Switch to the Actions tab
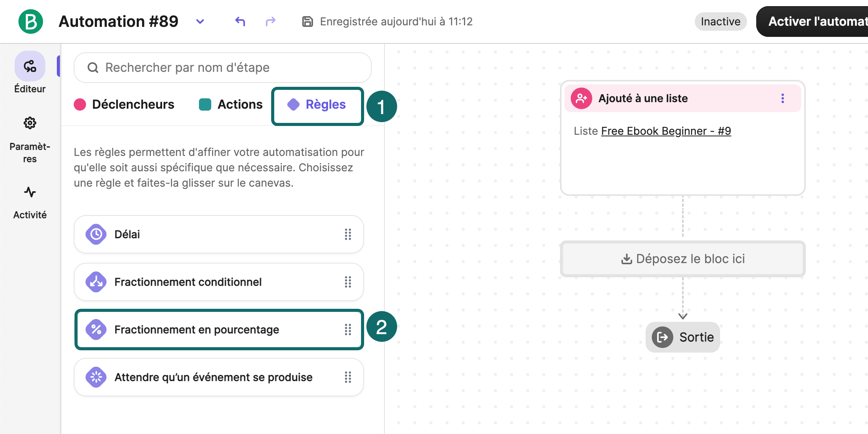868x434 pixels. tap(231, 104)
